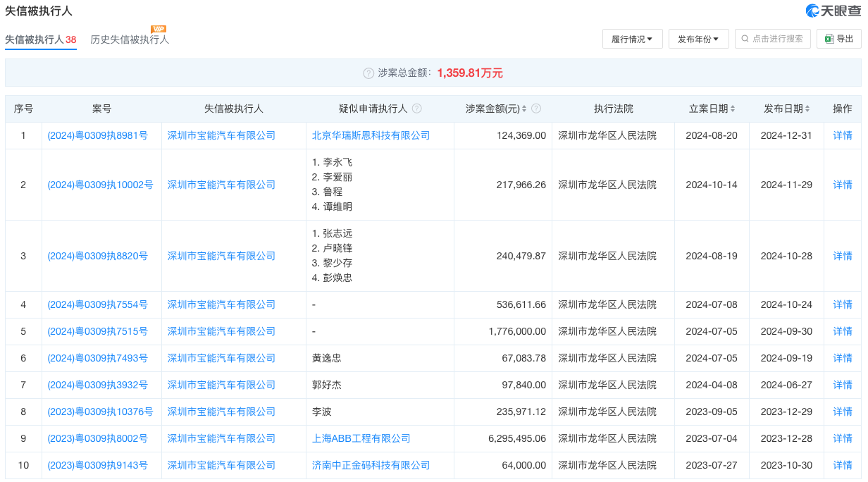This screenshot has height=482, width=868.
Task: Open case (2024)粤0309执10002号
Action: [100, 185]
